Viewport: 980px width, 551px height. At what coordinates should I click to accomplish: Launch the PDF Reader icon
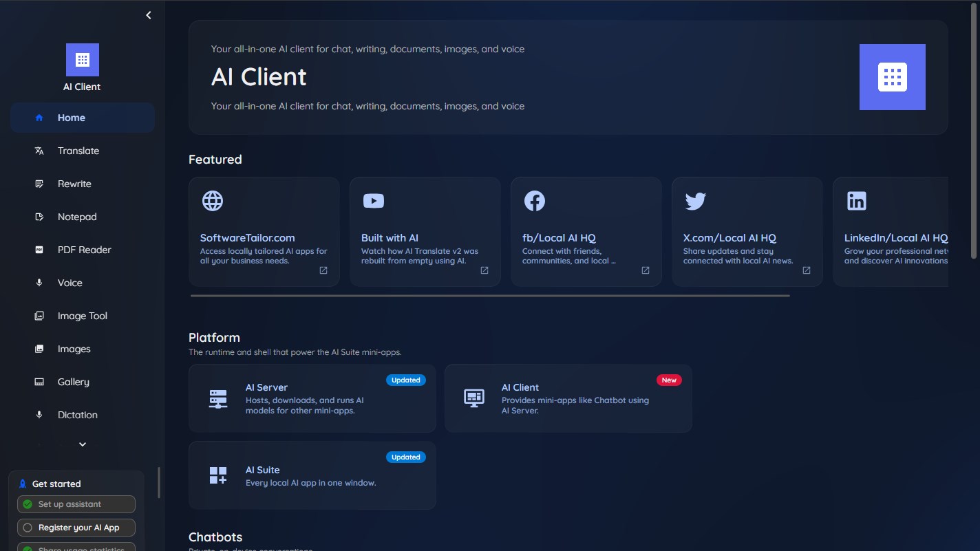pos(39,250)
